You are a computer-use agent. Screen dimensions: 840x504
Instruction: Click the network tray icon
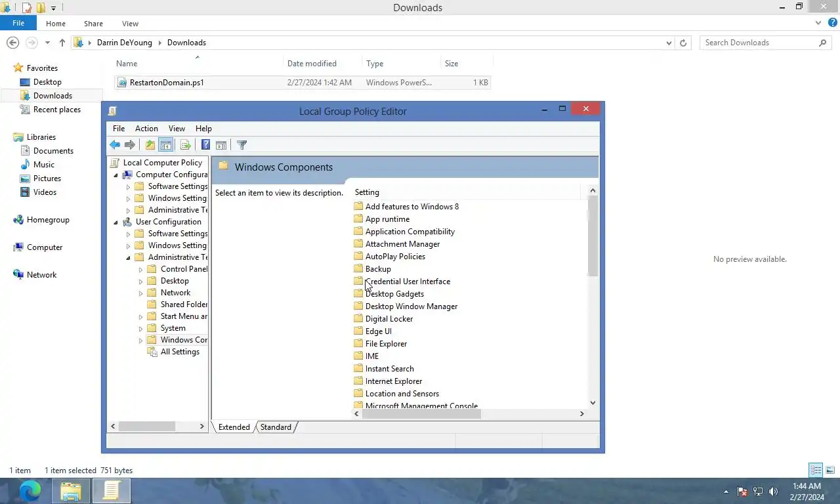pos(758,491)
